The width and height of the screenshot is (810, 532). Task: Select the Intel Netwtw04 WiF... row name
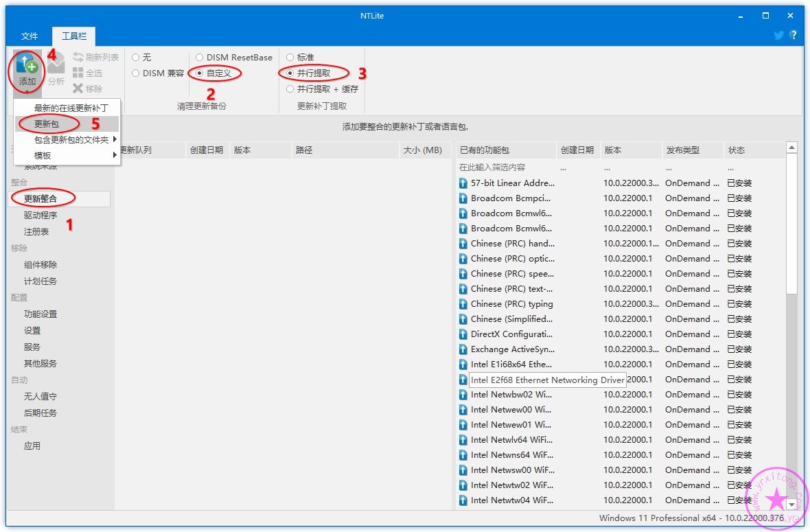tap(512, 500)
